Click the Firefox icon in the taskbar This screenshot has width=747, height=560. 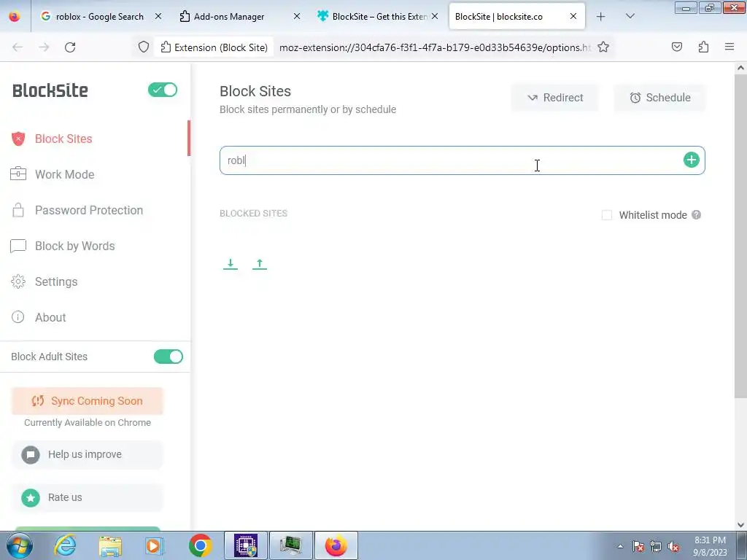tap(336, 545)
